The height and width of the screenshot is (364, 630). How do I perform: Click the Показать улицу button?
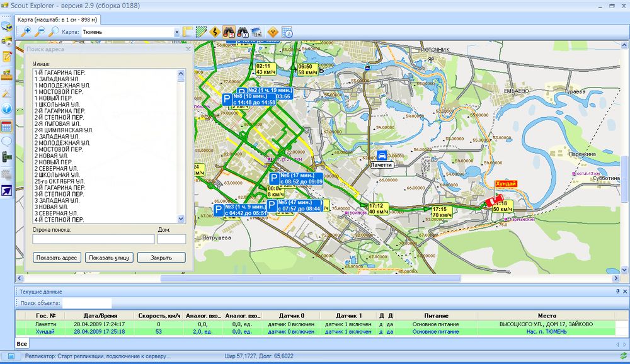click(x=109, y=258)
